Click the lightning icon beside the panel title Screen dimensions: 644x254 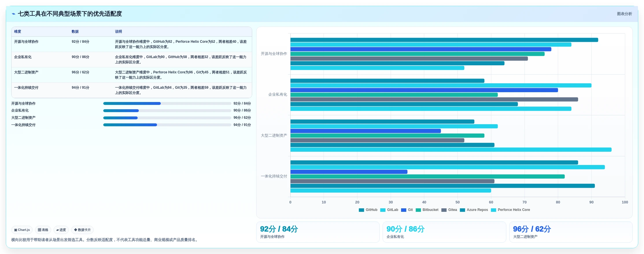coord(14,14)
